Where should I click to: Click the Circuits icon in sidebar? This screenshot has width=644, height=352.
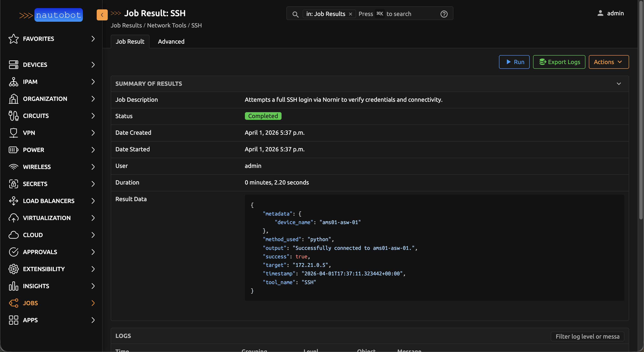pos(13,116)
